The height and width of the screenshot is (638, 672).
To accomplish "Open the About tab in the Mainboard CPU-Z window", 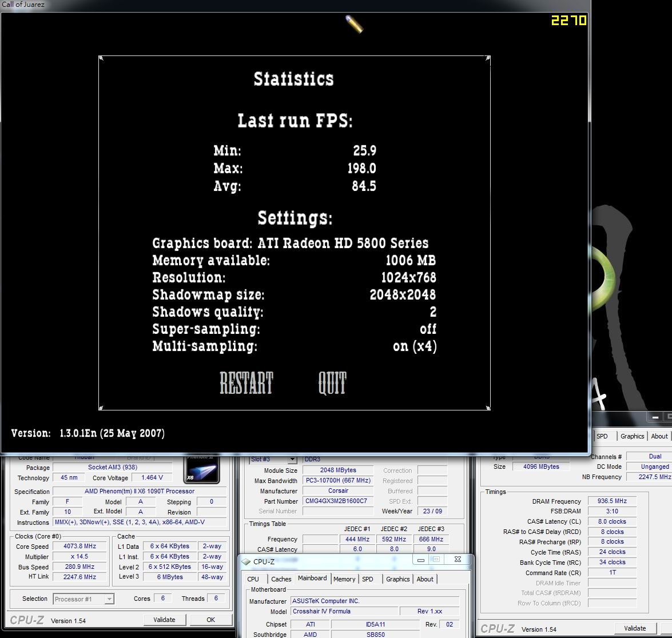I will point(425,579).
